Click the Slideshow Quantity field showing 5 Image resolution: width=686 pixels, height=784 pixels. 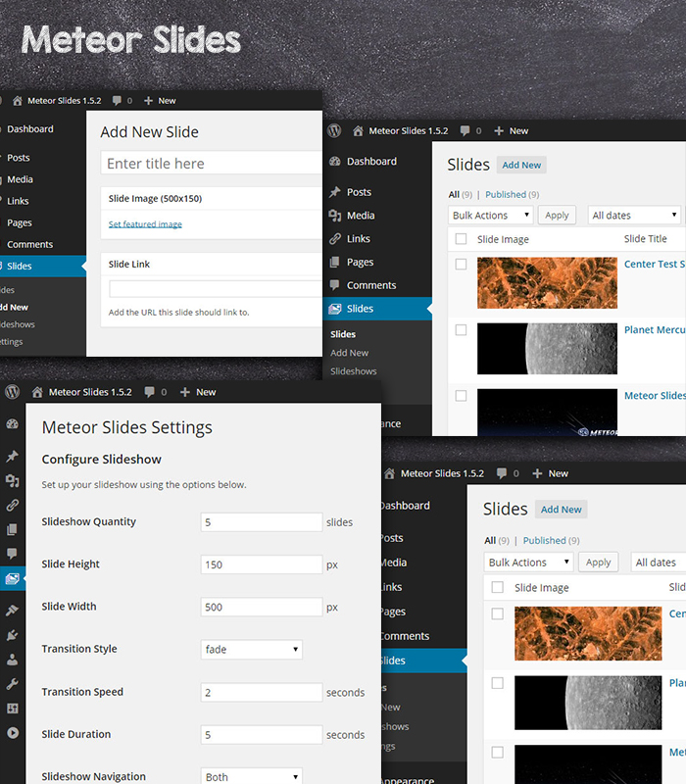click(262, 522)
